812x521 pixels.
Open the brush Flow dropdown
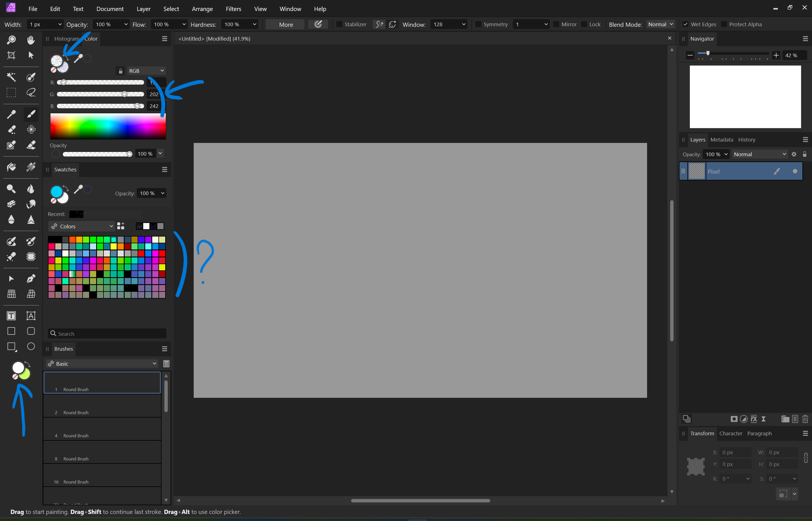click(184, 24)
